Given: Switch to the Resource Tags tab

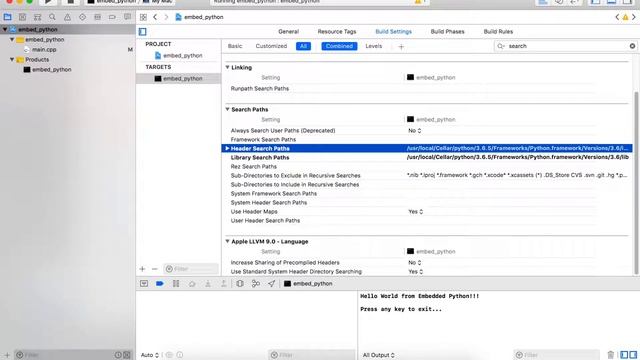Looking at the screenshot, I should pos(337,31).
